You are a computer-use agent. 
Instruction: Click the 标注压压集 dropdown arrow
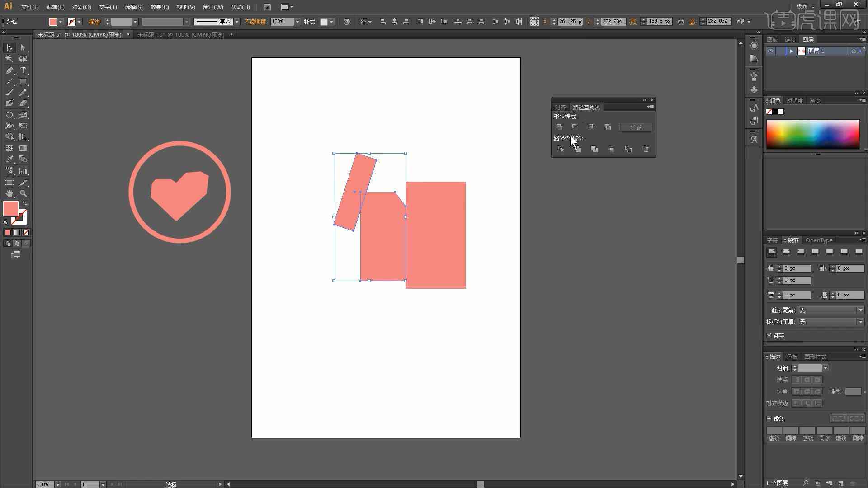(x=863, y=322)
